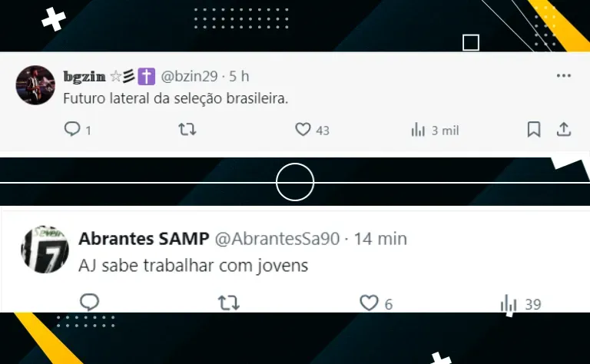Open the 14 min timestamp link
Viewport: 590px width, 364px height.
pyautogui.click(x=380, y=239)
